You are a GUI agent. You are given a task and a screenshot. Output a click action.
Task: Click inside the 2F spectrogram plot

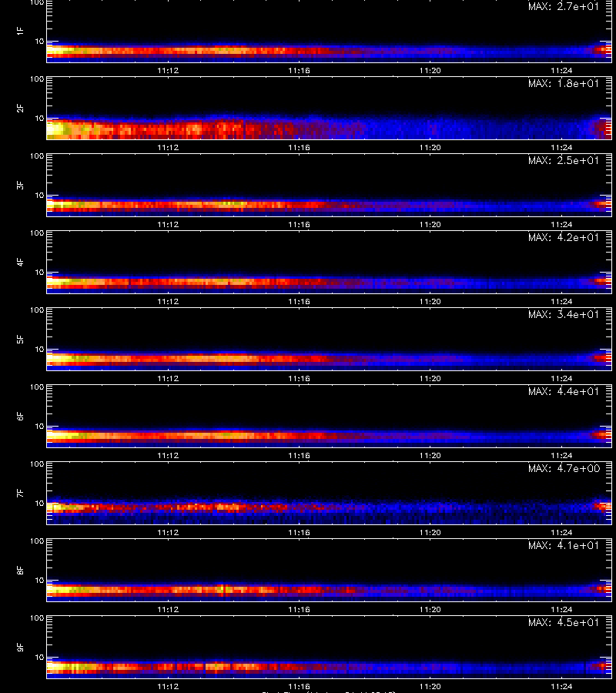pos(330,109)
